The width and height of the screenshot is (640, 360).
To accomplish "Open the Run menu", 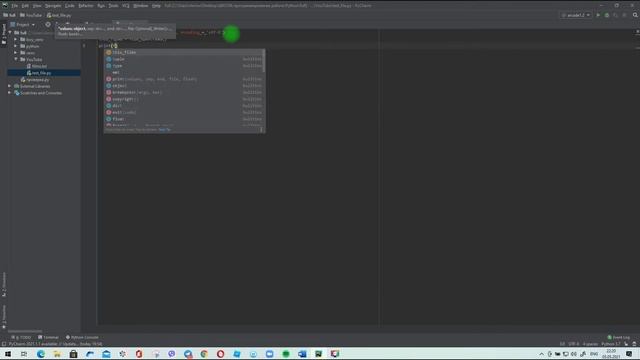I will click(x=101, y=6).
